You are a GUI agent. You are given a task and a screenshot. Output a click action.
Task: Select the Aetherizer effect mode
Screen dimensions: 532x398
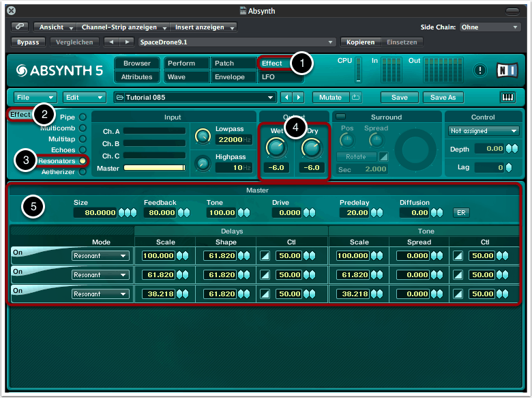(83, 171)
